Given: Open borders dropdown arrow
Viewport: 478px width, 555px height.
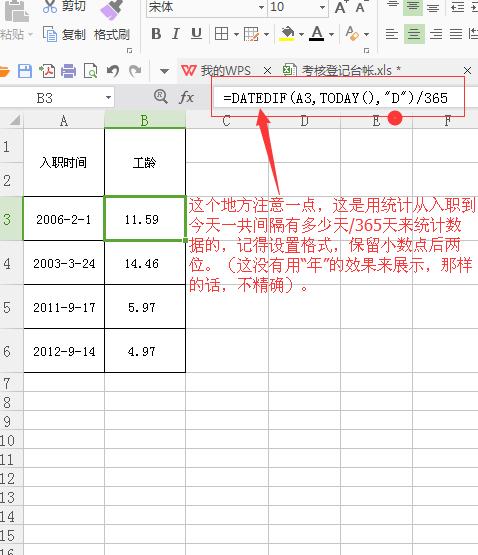Looking at the screenshot, I should pos(236,34).
